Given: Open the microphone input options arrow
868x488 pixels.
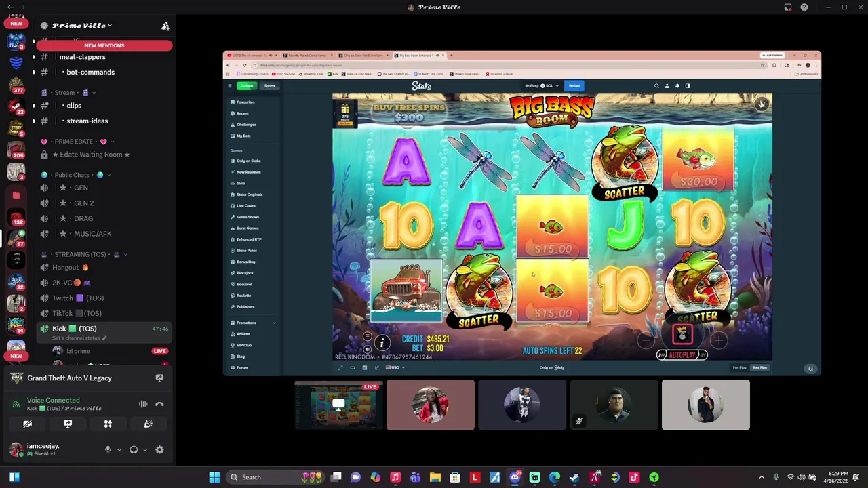Looking at the screenshot, I should pos(119,449).
